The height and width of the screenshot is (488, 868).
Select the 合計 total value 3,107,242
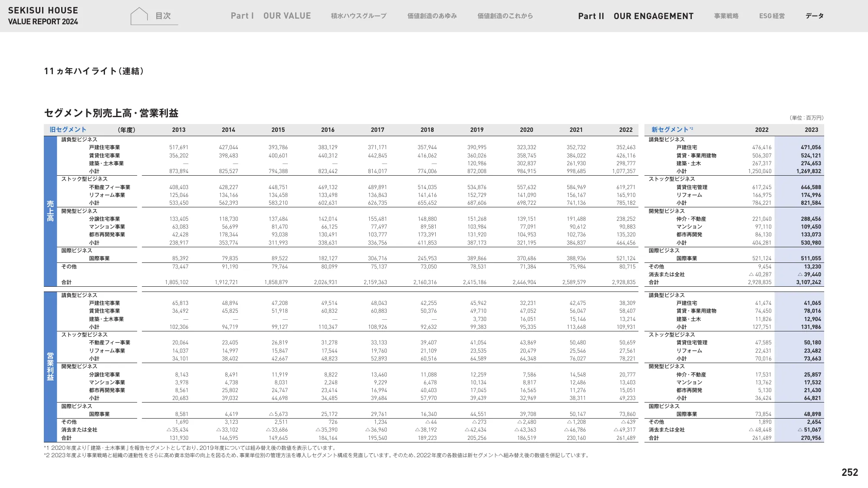pyautogui.click(x=808, y=281)
